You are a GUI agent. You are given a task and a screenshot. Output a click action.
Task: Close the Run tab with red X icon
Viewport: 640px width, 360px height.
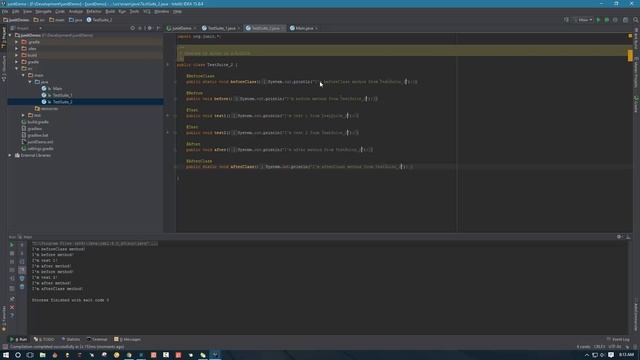pos(12,307)
